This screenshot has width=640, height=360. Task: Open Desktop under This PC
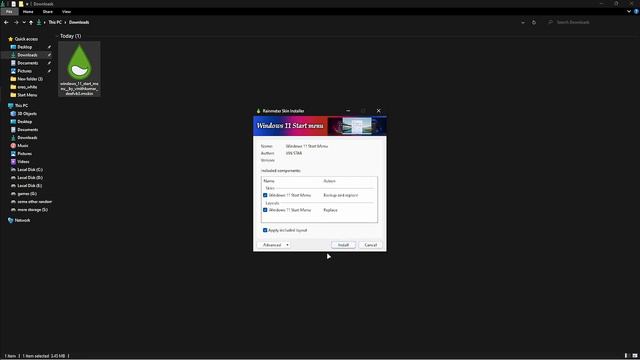click(24, 122)
